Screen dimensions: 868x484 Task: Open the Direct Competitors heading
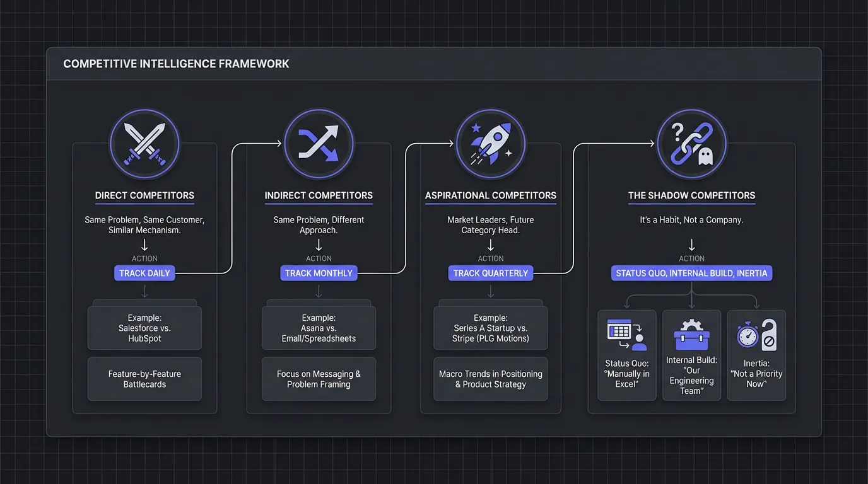click(x=144, y=195)
